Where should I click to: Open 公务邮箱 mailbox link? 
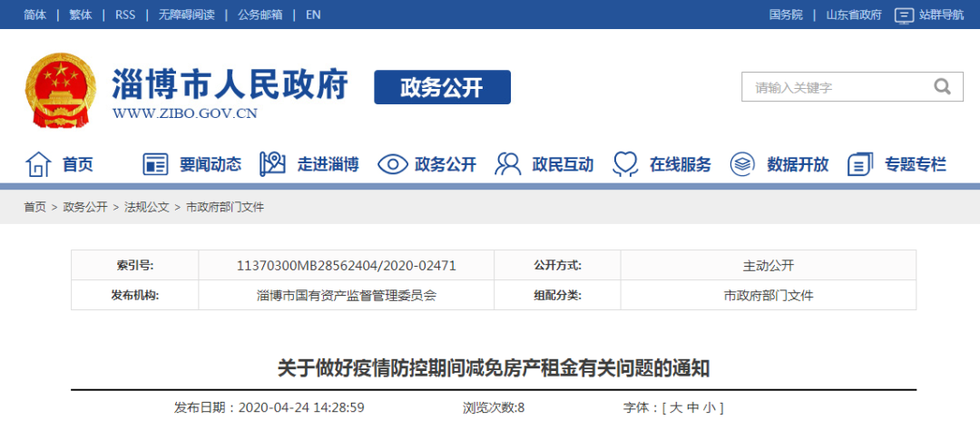[260, 15]
